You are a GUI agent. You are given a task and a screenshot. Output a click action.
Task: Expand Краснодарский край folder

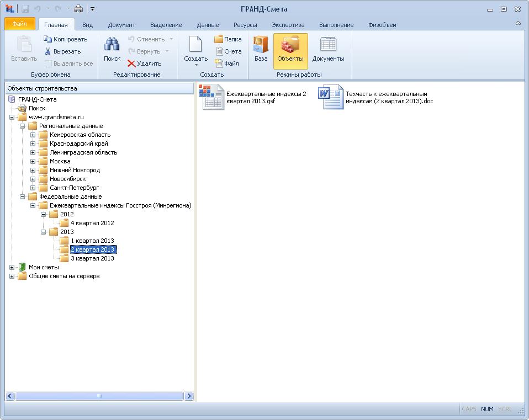pos(33,143)
